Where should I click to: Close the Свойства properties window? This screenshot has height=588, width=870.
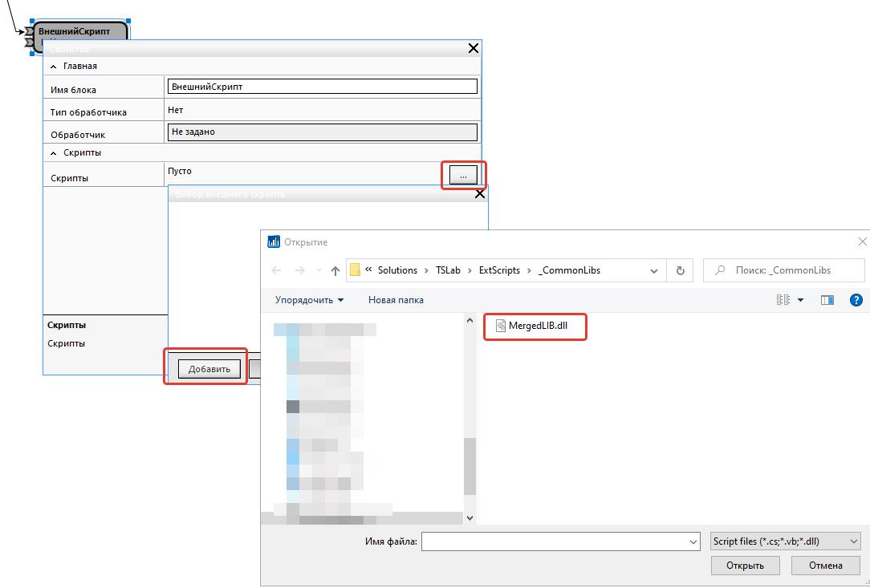click(474, 48)
